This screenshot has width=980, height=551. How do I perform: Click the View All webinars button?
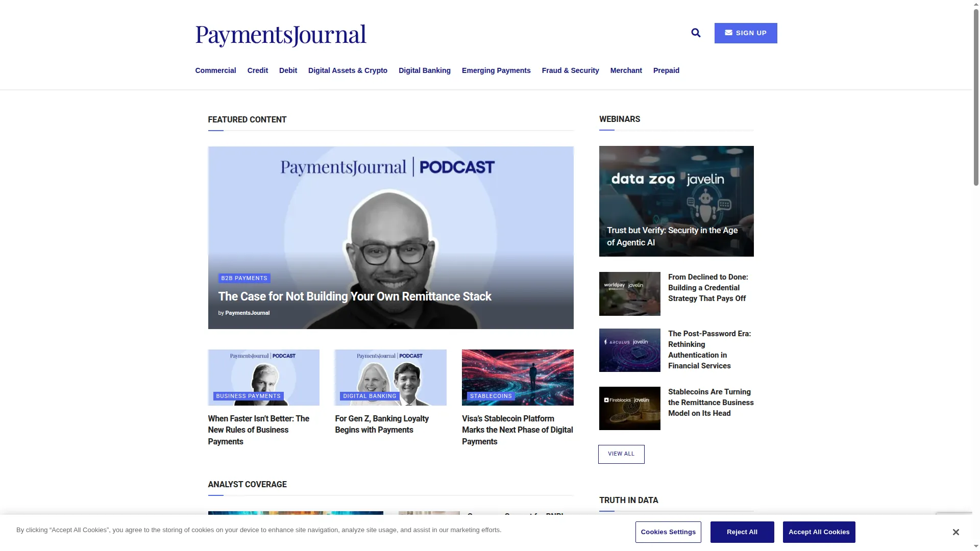pos(621,454)
